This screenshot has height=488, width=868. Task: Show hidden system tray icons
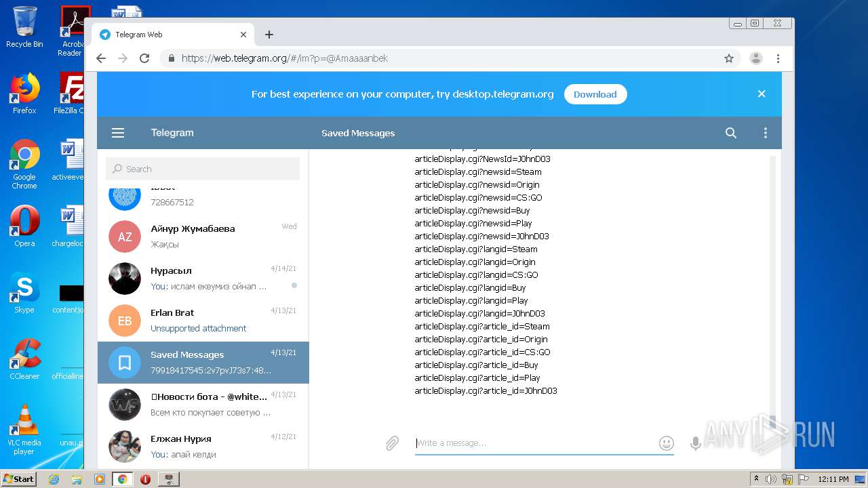coord(756,479)
